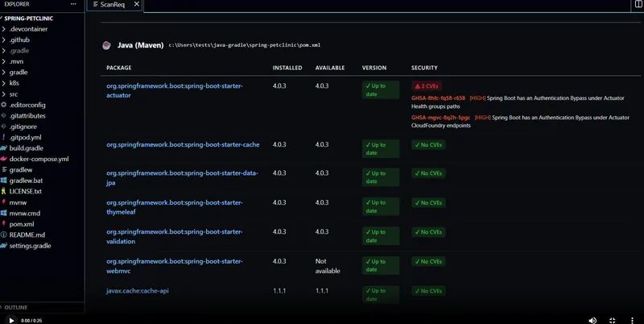Click the VERSION column header
644x324 pixels.
374,68
